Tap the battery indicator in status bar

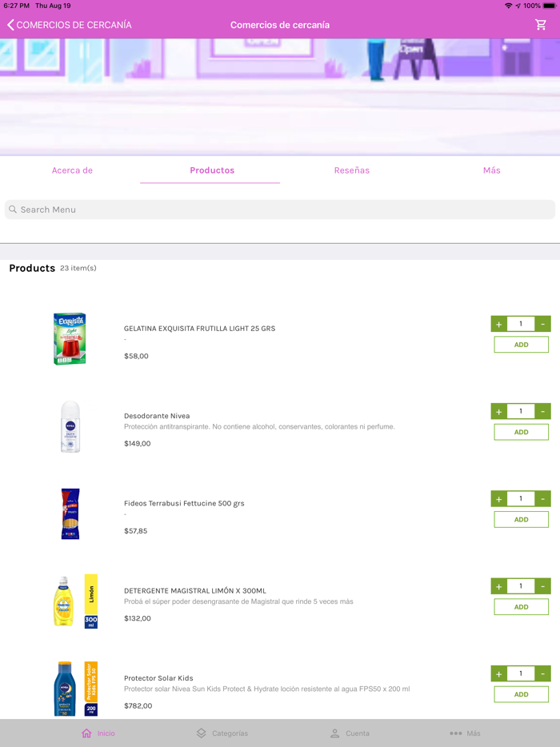[550, 6]
